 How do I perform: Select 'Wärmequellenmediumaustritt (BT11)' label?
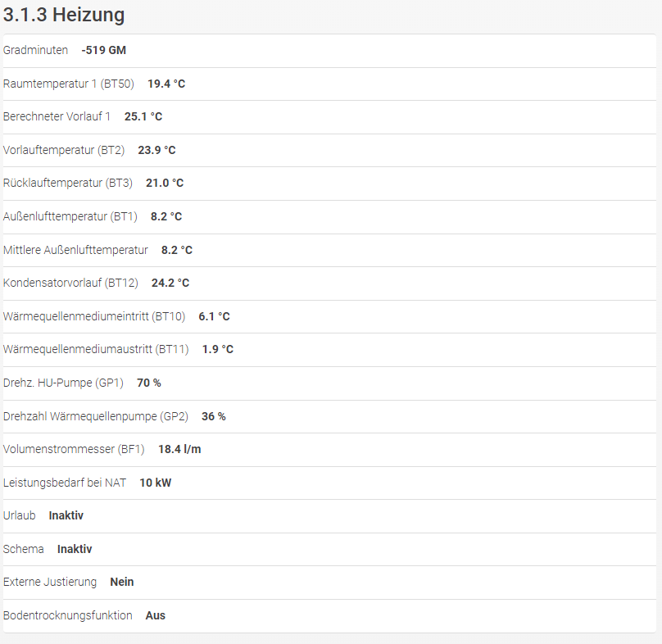(x=96, y=349)
